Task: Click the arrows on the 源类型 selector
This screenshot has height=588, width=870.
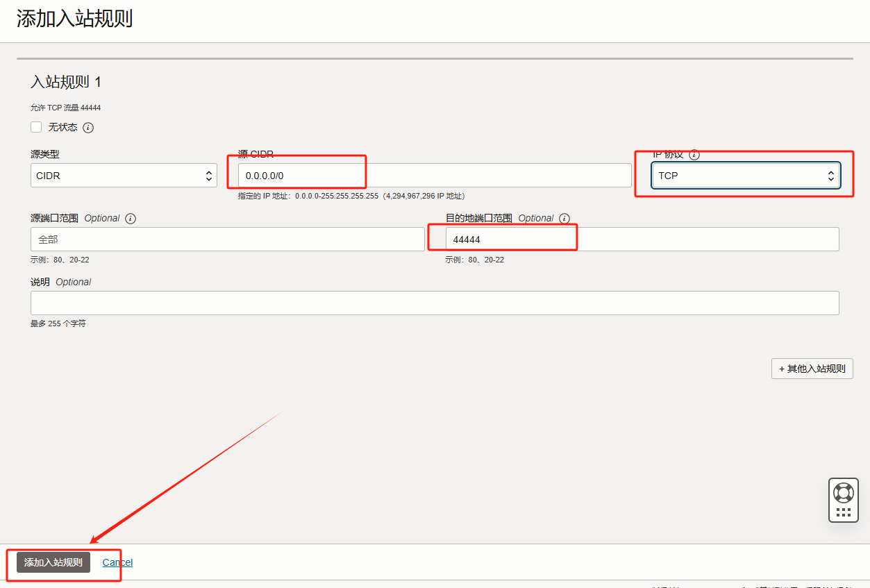Action: (x=209, y=176)
